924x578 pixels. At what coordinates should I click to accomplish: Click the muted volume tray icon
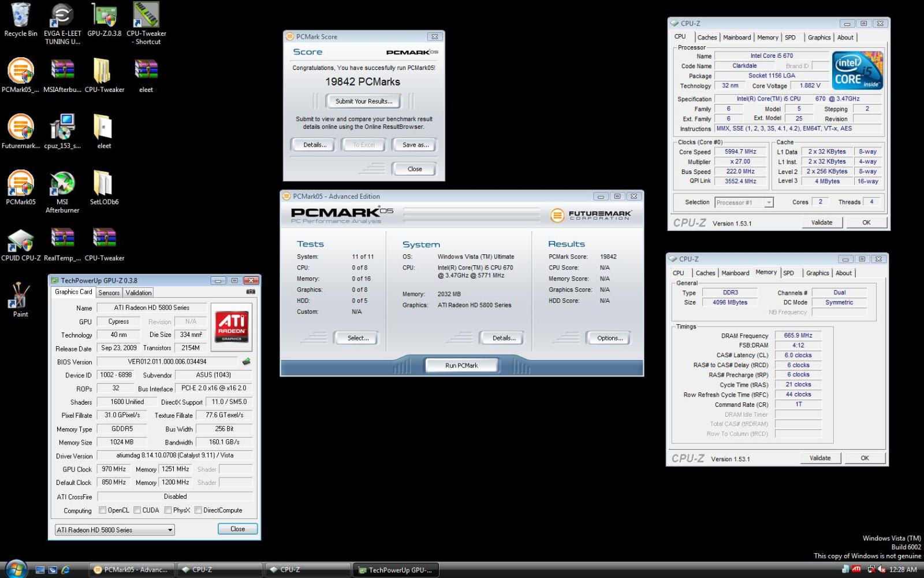tap(881, 569)
